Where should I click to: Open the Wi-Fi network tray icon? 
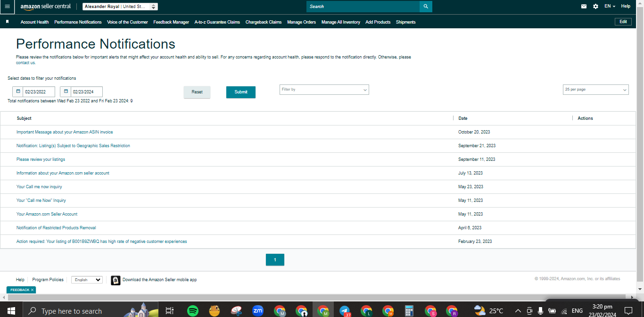[564, 311]
